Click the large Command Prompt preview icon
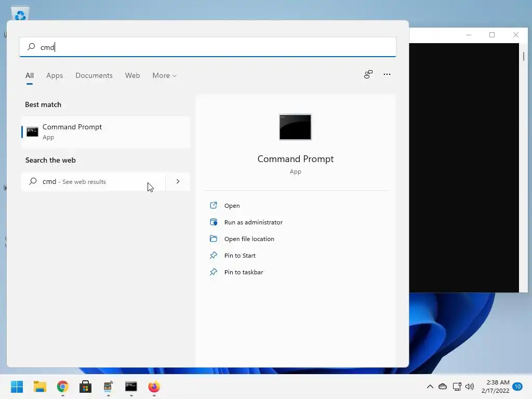The height and width of the screenshot is (399, 532). [x=295, y=127]
